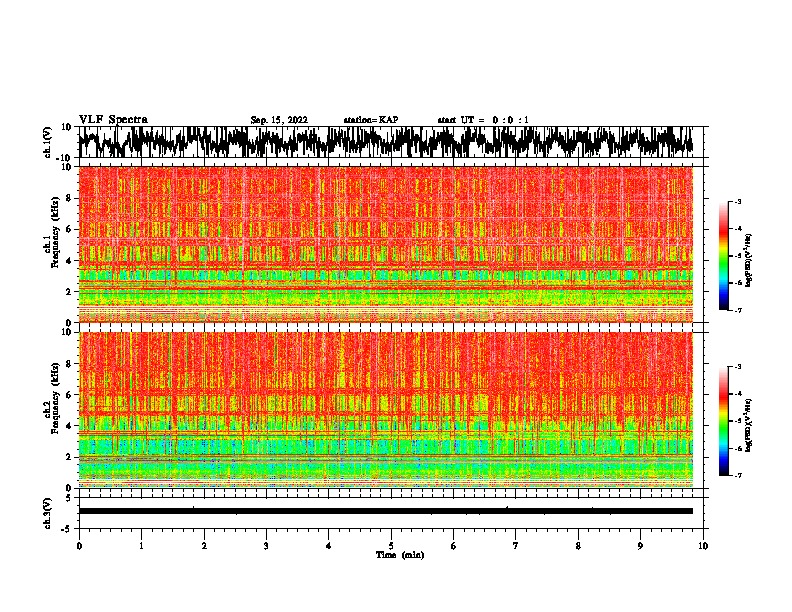This screenshot has width=792, height=612.
Task: Click the "6" kHz tick of ch.1 spectrogram
Action: 69,229
